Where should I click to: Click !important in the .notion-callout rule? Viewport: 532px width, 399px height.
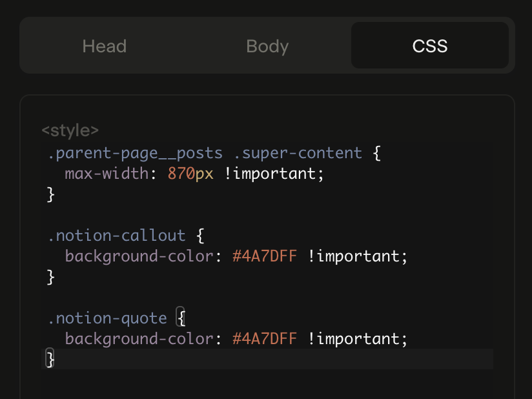click(358, 256)
